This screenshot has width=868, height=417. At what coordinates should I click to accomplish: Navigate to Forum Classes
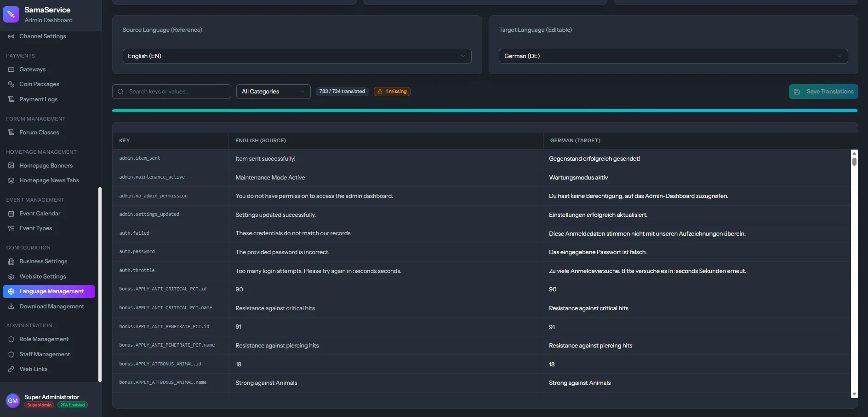click(49, 133)
